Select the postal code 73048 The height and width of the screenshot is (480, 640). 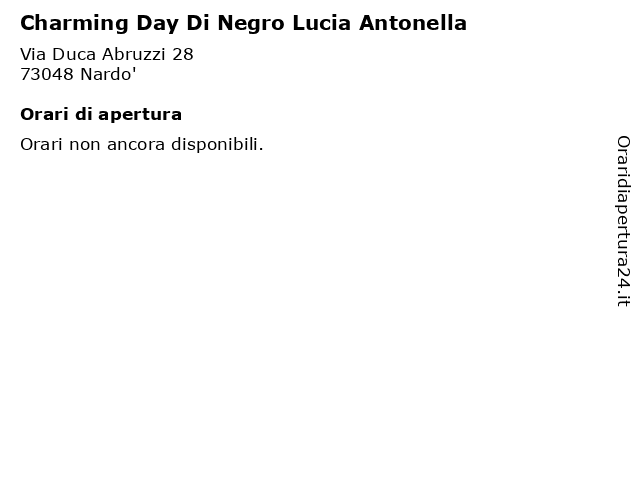[47, 74]
